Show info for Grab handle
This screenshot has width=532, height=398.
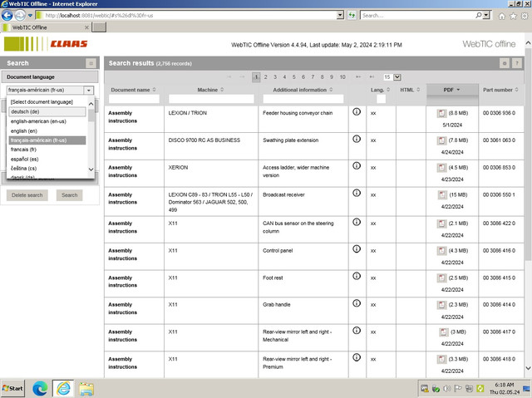357,303
